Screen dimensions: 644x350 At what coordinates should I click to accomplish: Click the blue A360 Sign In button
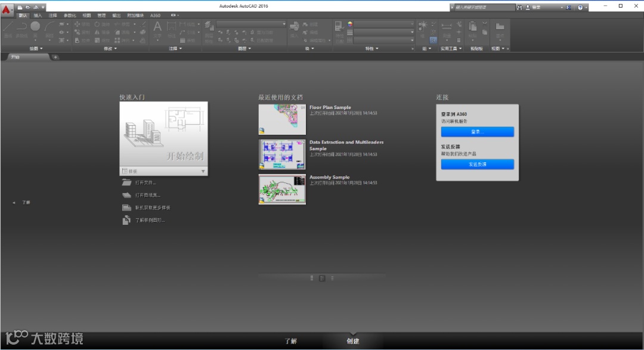[477, 131]
